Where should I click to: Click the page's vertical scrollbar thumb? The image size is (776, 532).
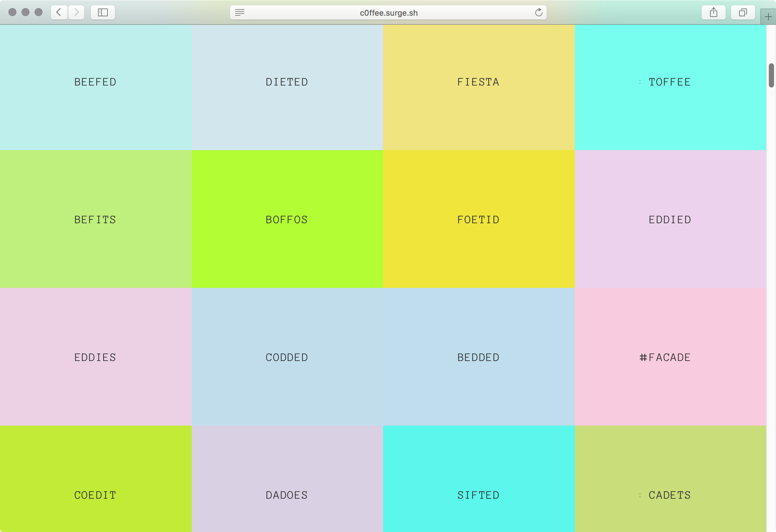pyautogui.click(x=771, y=75)
